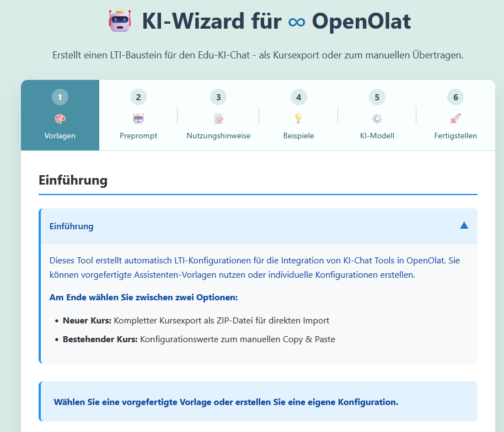
Task: Click the step number 1 circle
Action: (60, 98)
